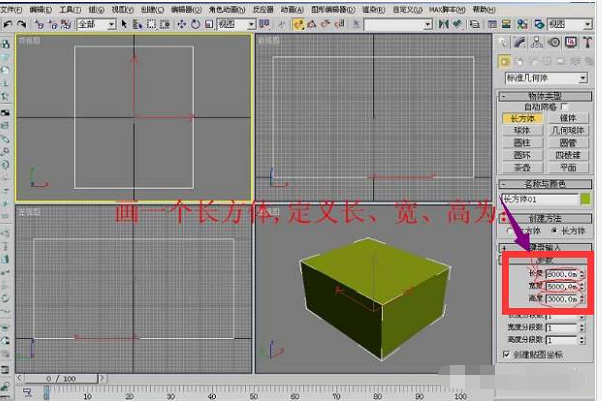This screenshot has height=401, width=602.
Task: Open the Utilities hammer panel tab
Action: (x=587, y=43)
